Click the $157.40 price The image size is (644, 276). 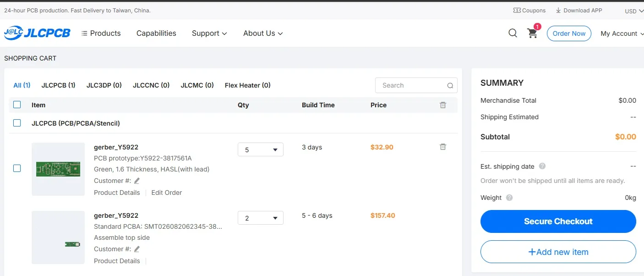[x=383, y=215]
